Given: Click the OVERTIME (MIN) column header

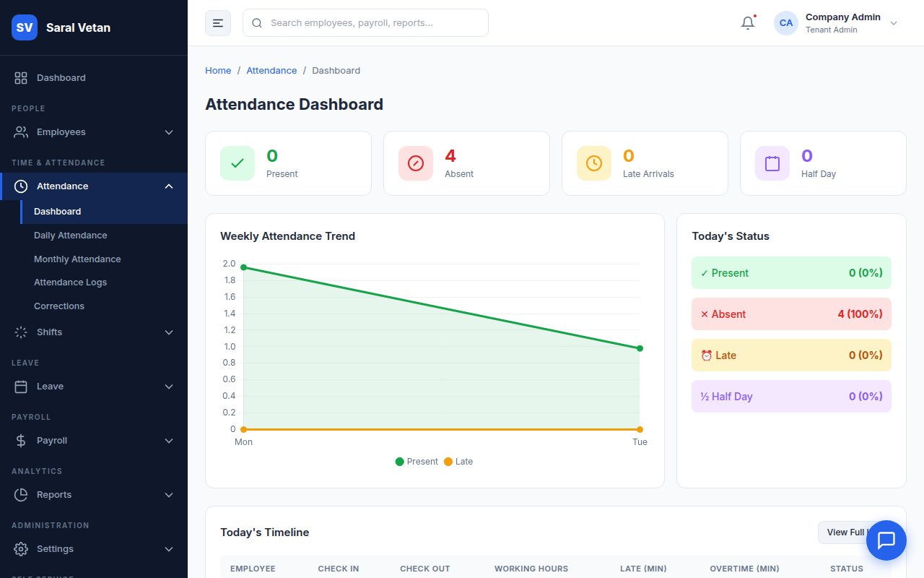Looking at the screenshot, I should (744, 569).
